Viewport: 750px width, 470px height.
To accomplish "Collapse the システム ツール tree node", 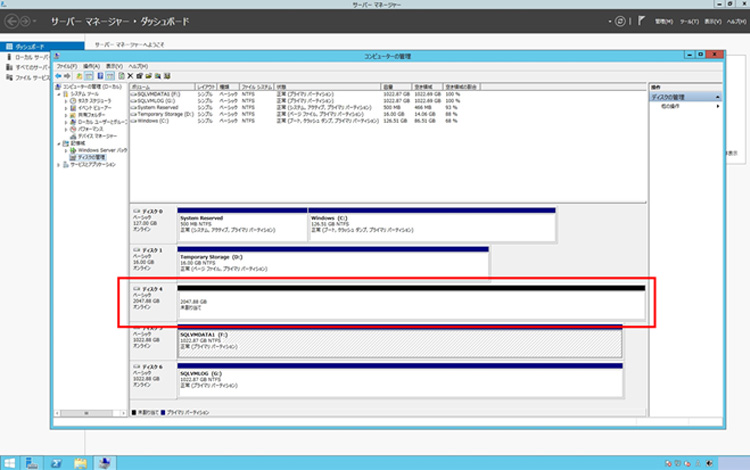I will click(x=58, y=94).
